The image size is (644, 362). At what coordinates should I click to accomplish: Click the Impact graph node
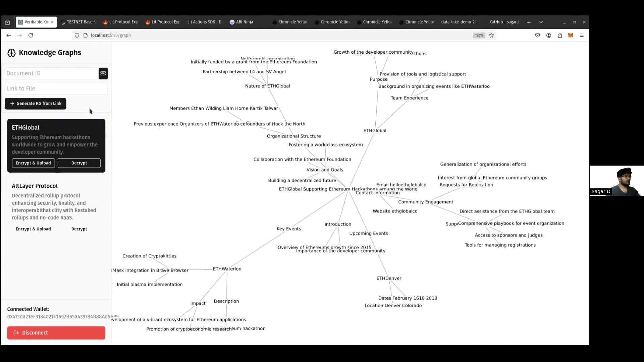pos(198,304)
